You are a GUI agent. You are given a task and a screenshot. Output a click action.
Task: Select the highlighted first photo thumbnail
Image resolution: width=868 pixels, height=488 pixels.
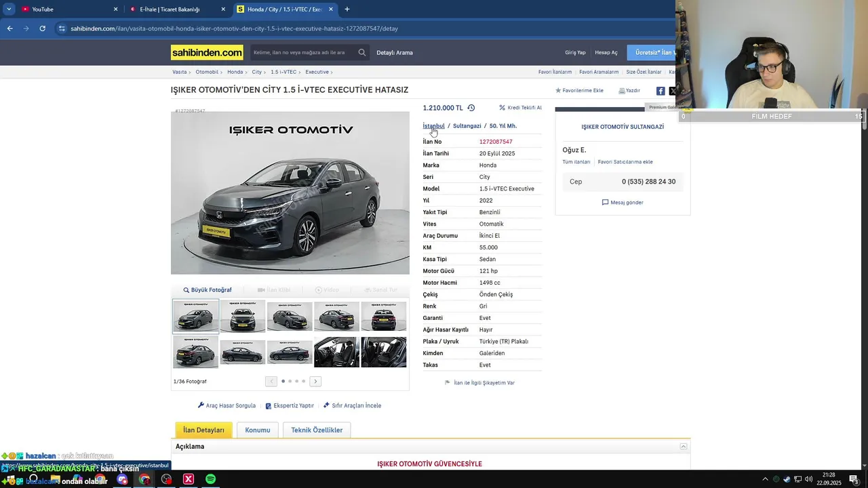point(195,316)
